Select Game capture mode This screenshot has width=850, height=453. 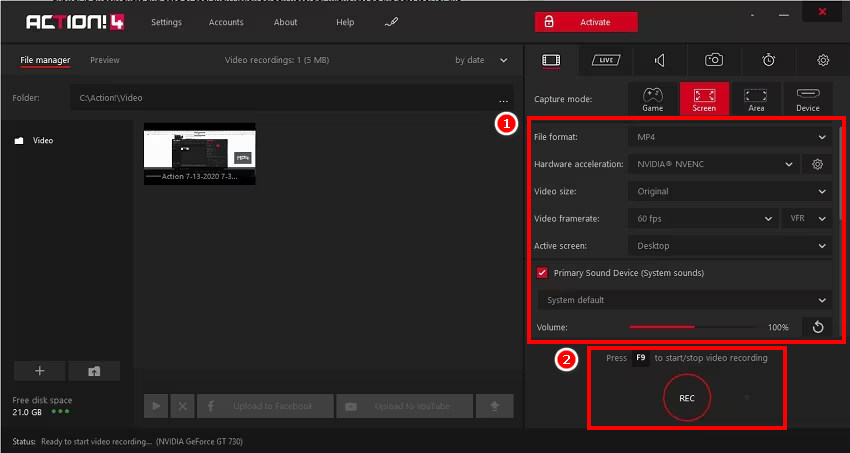(x=653, y=99)
